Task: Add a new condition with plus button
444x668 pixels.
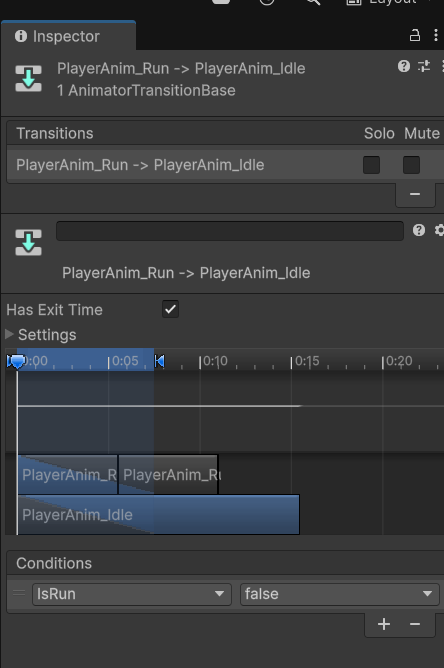Action: 384,624
